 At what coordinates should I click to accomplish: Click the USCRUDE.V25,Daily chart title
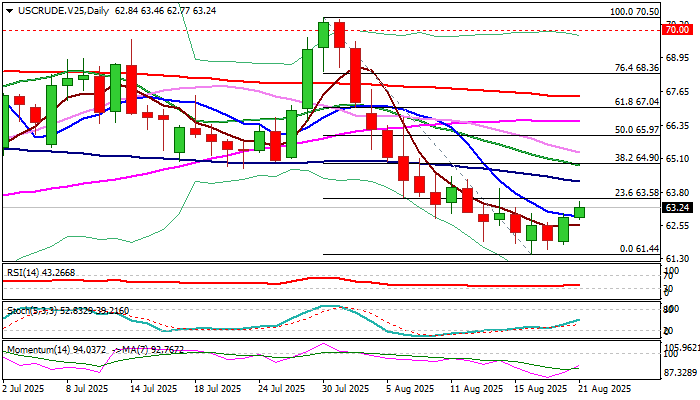(x=63, y=11)
